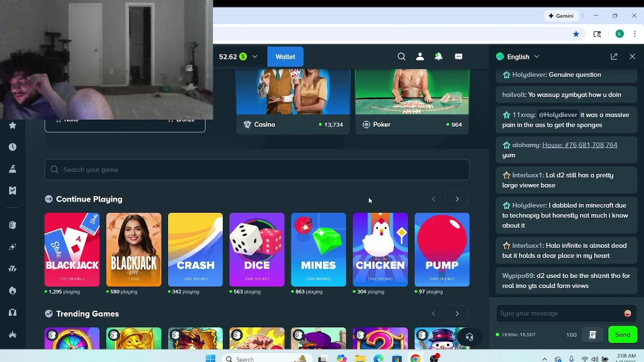Launch the Dice game
The image size is (644, 362).
pos(257,249)
